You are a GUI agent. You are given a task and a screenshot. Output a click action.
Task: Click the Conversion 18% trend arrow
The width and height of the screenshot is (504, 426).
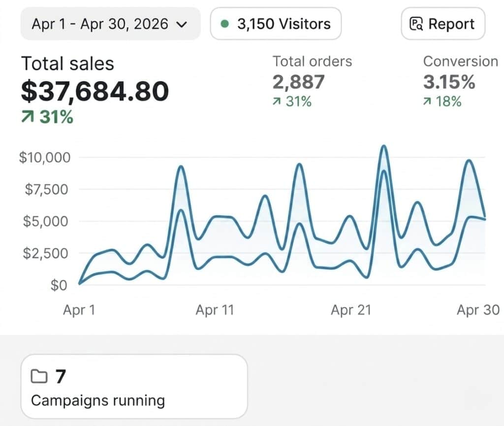point(427,101)
